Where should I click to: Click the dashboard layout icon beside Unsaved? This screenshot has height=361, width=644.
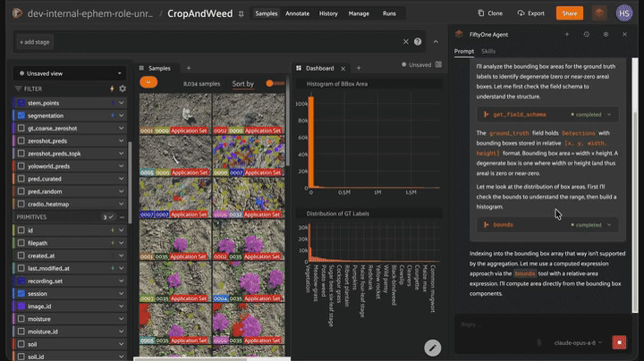(x=438, y=64)
